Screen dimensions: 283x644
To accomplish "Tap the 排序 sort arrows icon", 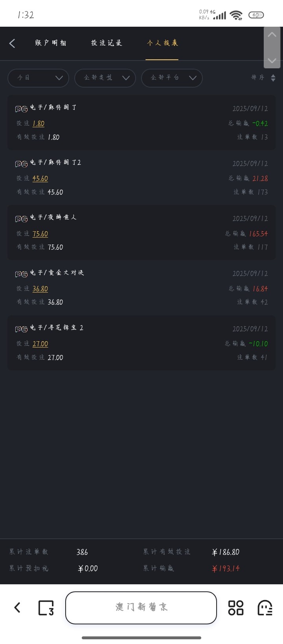I will [x=273, y=78].
